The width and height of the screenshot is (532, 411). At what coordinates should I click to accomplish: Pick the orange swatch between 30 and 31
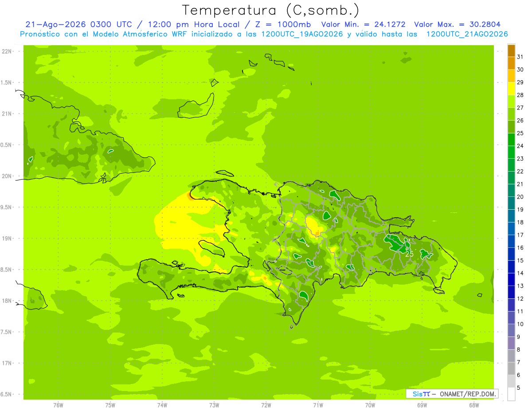(x=511, y=63)
